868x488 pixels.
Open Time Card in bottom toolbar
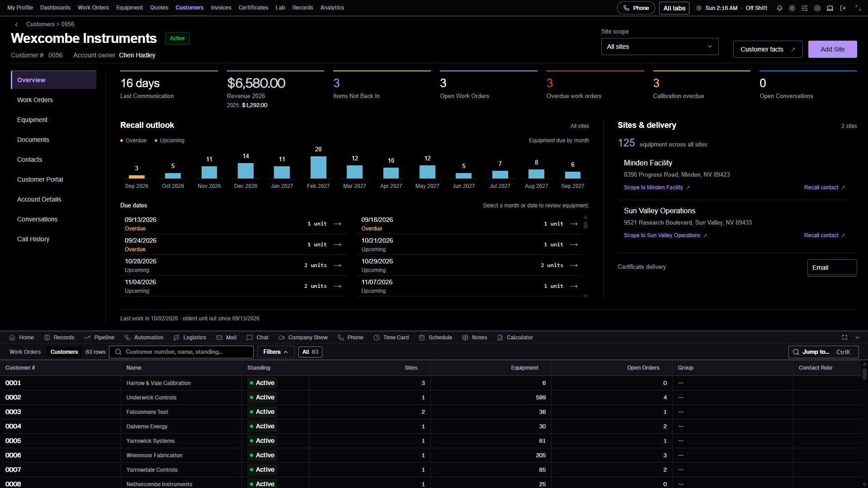[x=391, y=338]
